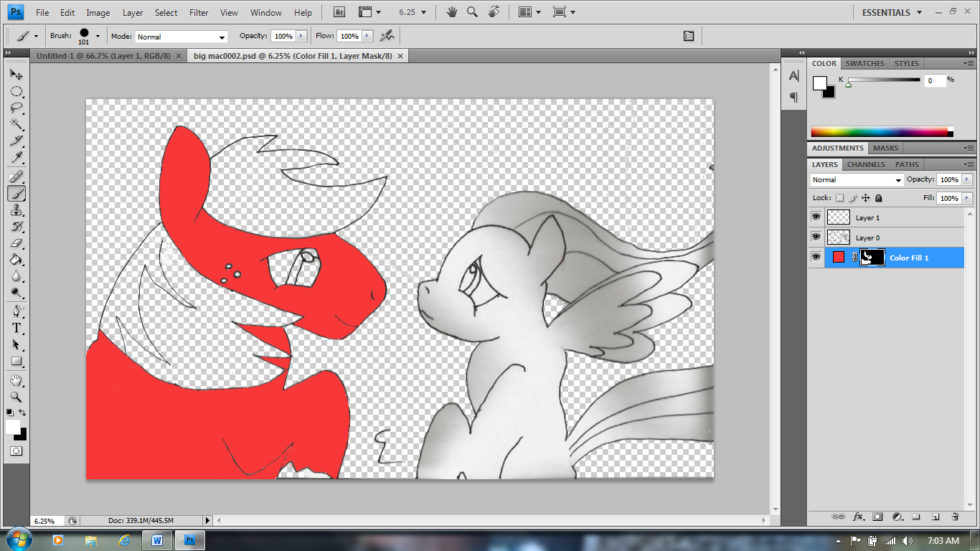Select the Brush tool in toolbox
This screenshot has height=551, width=980.
16,193
